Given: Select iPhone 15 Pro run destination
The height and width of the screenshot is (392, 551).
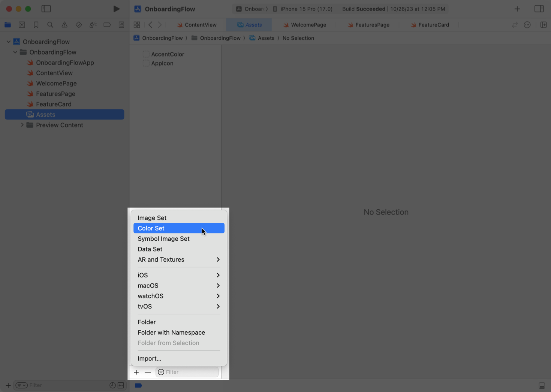Looking at the screenshot, I should coord(306,9).
